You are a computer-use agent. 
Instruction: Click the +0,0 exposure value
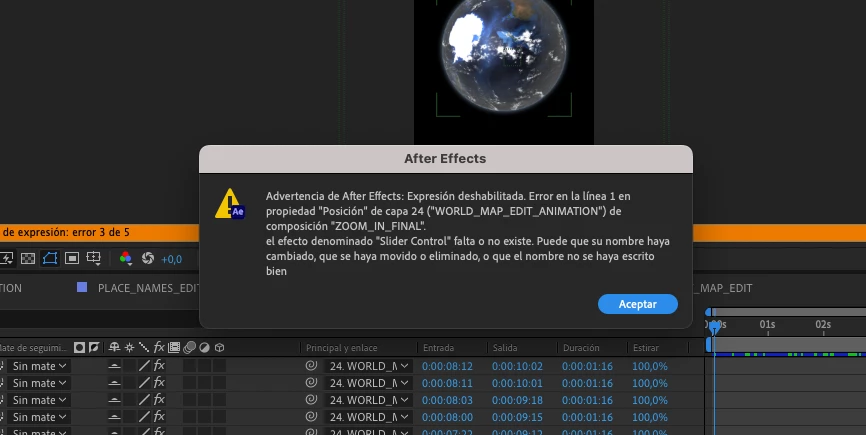point(171,259)
